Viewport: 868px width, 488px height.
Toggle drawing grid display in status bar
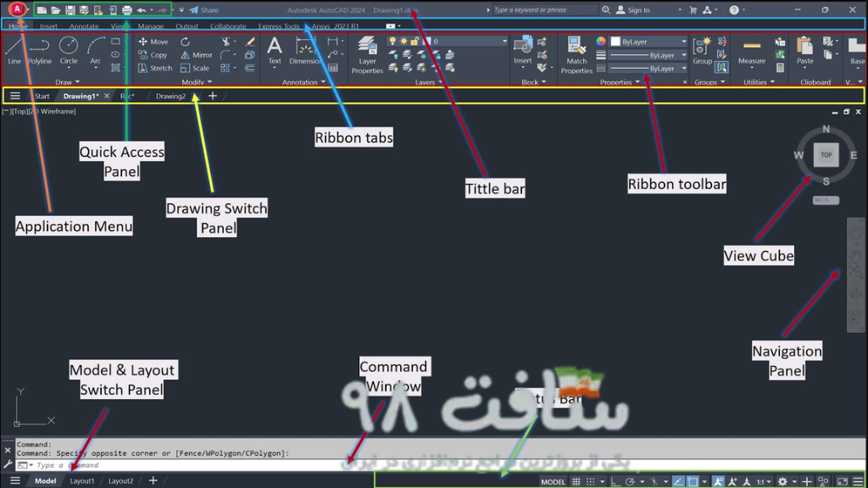click(x=576, y=481)
